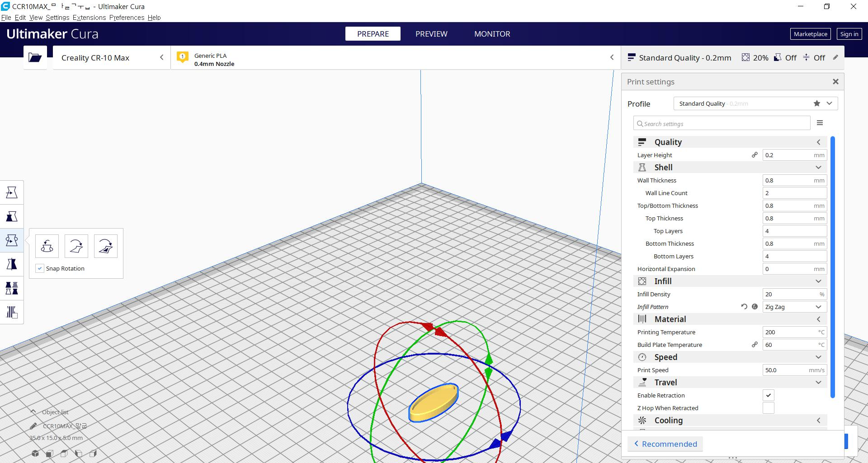
Task: Click the star icon in Profile box
Action: point(817,103)
